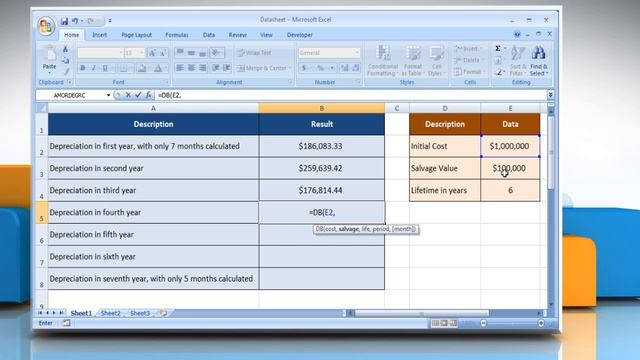The width and height of the screenshot is (640, 360).
Task: Open the Name Box function dropdown arrow
Action: pos(108,96)
